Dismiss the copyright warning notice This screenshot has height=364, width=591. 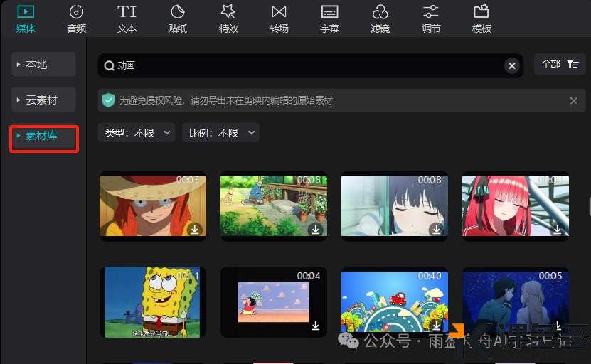click(x=573, y=101)
